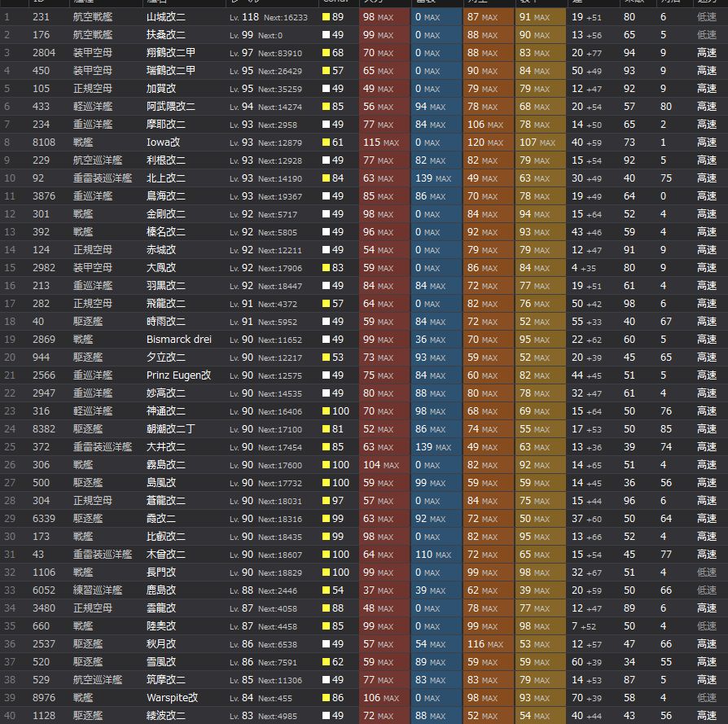Click the ship name 霧島改二

pos(166,465)
